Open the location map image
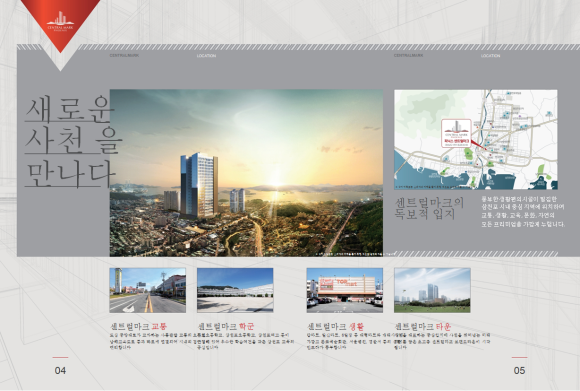Screen dimensions: 580x391 coord(476,139)
